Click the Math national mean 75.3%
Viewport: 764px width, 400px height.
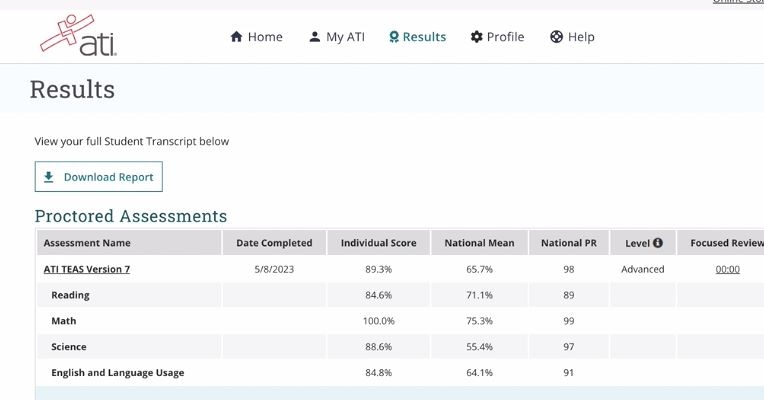click(479, 321)
